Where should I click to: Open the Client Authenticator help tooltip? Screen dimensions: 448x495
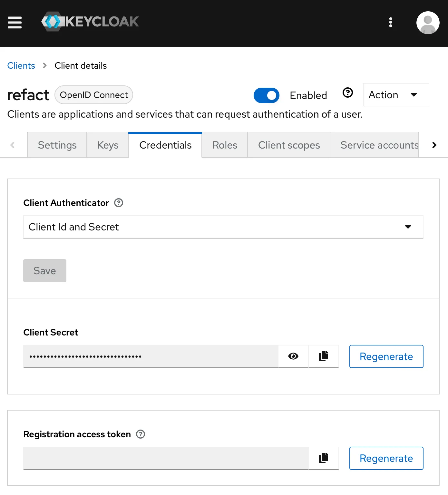pyautogui.click(x=118, y=203)
